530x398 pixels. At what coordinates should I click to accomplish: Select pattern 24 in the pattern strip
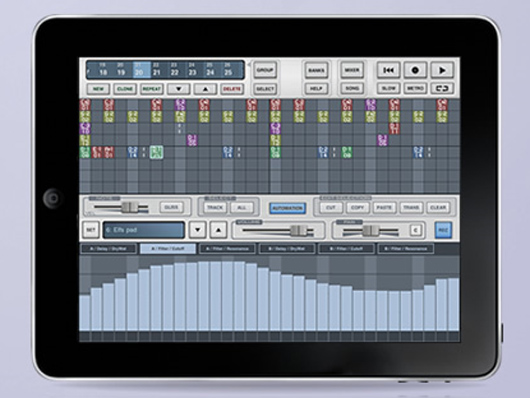210,70
